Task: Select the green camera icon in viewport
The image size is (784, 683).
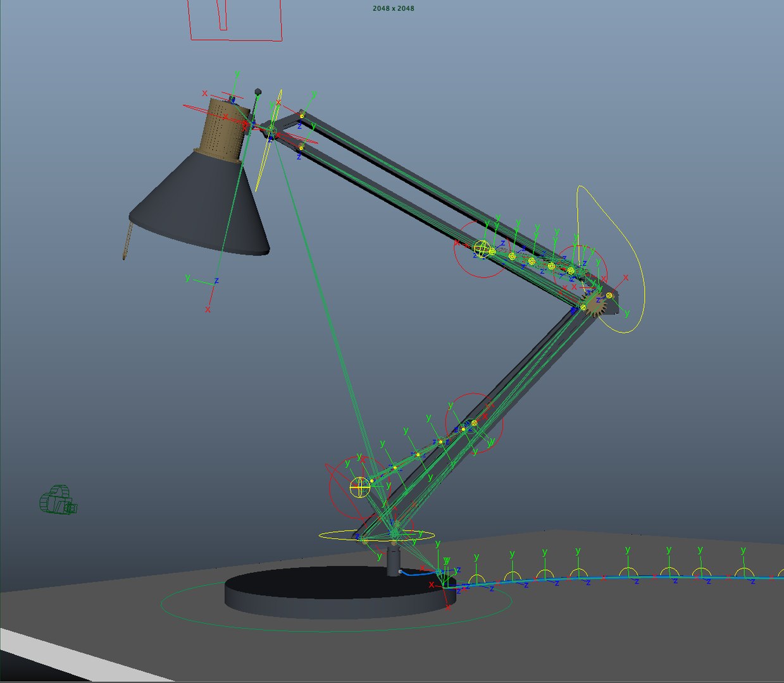Action: point(59,500)
